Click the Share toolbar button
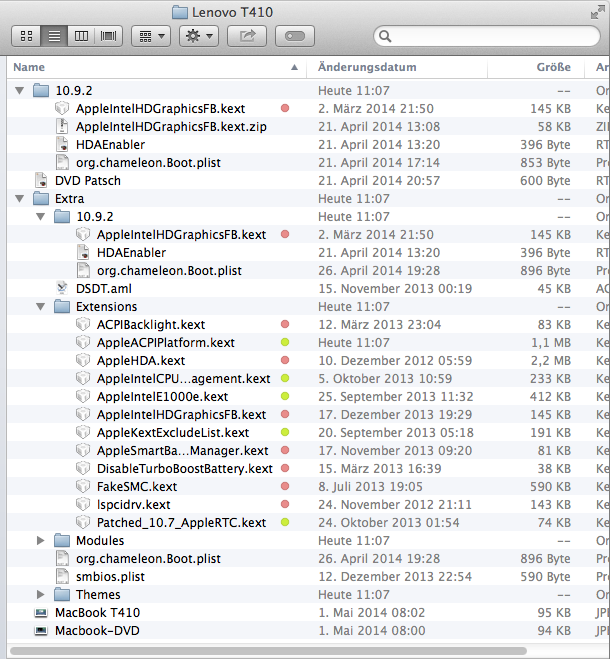The width and height of the screenshot is (610, 659). (x=247, y=36)
